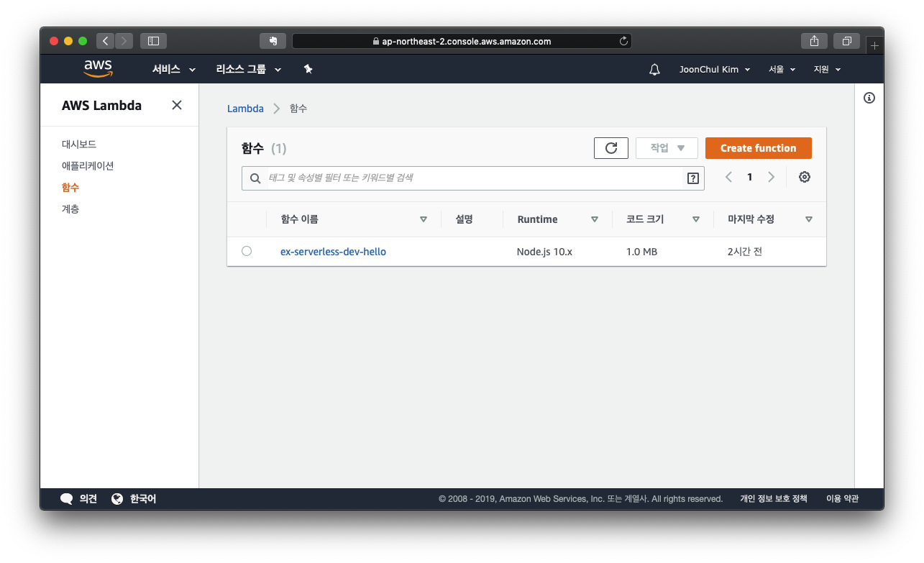
Task: Click 개인 정보 보호 정책 footer link
Action: pos(774,499)
